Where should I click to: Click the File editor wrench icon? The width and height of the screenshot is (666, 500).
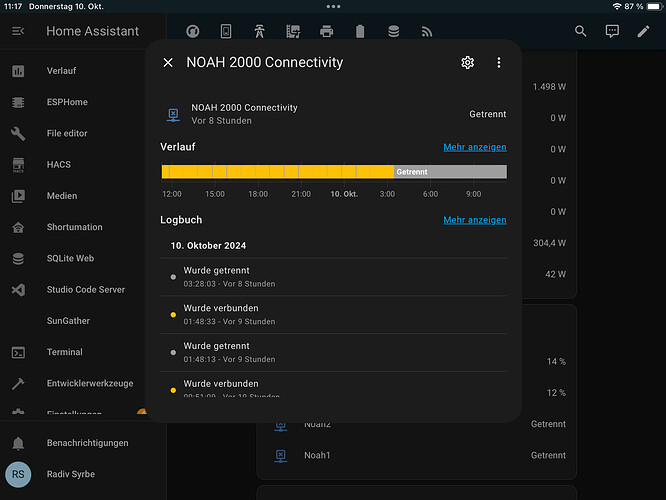(x=18, y=133)
